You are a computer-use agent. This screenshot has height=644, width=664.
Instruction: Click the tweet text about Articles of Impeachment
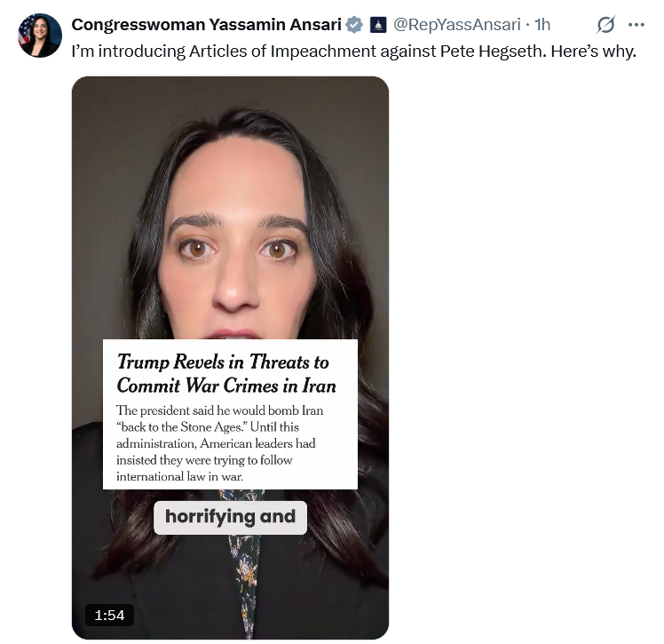click(x=353, y=52)
